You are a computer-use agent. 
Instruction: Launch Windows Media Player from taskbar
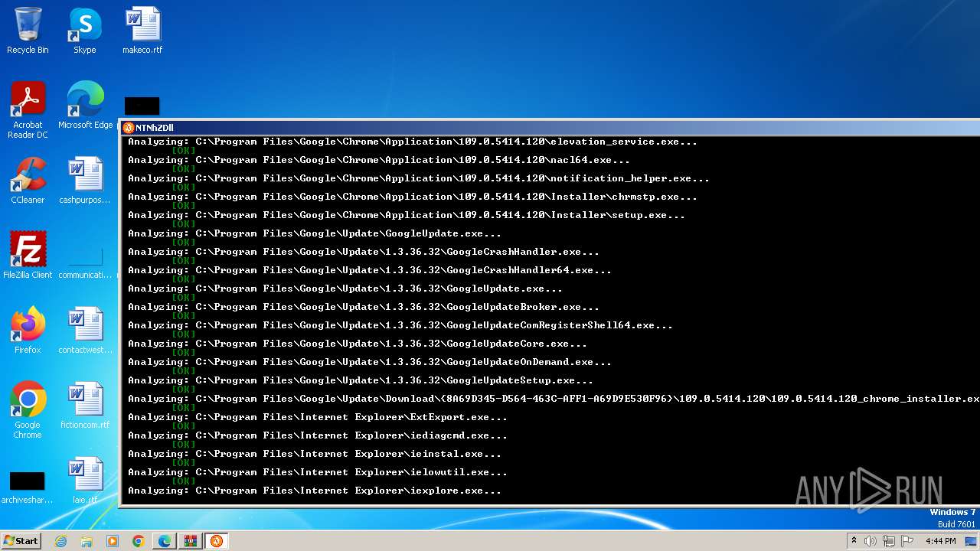113,541
